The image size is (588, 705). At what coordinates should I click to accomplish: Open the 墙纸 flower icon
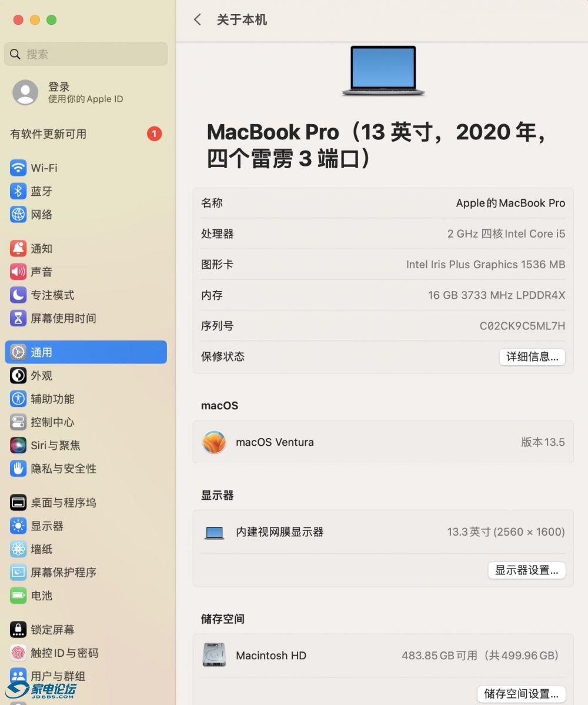coord(18,549)
